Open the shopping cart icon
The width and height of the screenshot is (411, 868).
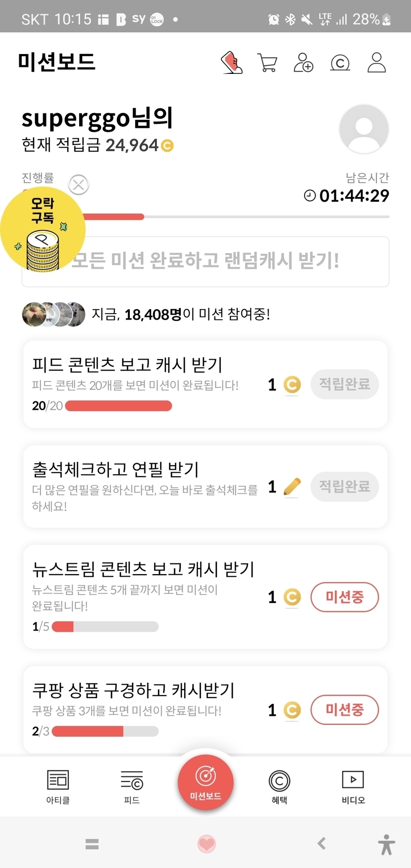point(267,63)
